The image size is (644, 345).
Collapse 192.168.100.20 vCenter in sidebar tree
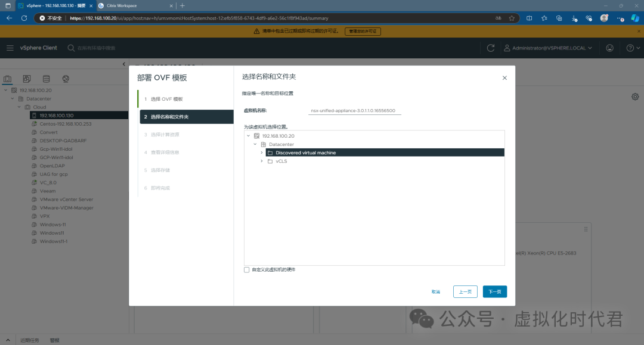[6, 90]
